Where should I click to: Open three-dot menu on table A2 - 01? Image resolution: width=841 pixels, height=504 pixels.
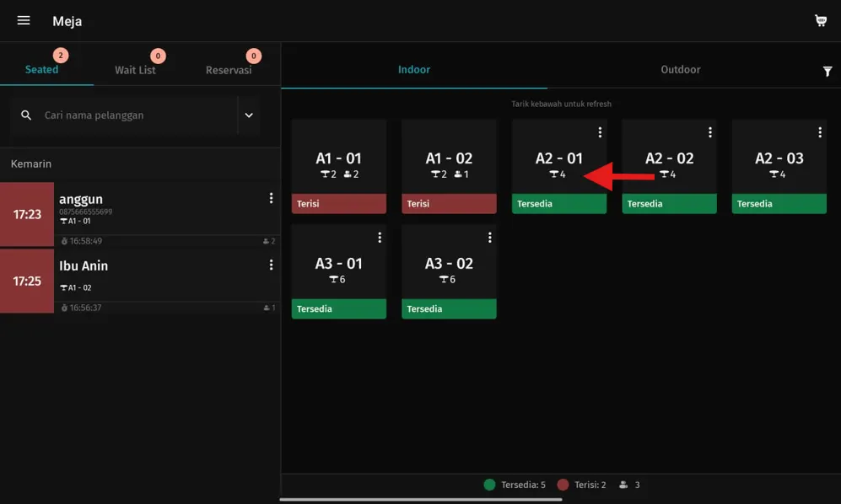pos(600,132)
